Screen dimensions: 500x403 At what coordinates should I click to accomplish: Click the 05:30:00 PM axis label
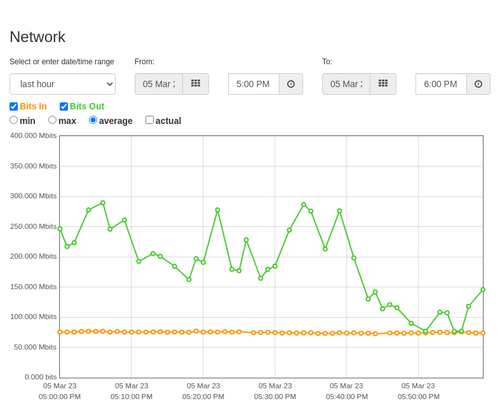pos(275,397)
